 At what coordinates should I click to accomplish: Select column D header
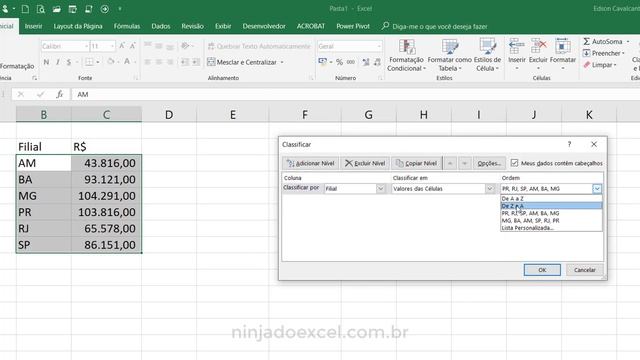pos(169,115)
